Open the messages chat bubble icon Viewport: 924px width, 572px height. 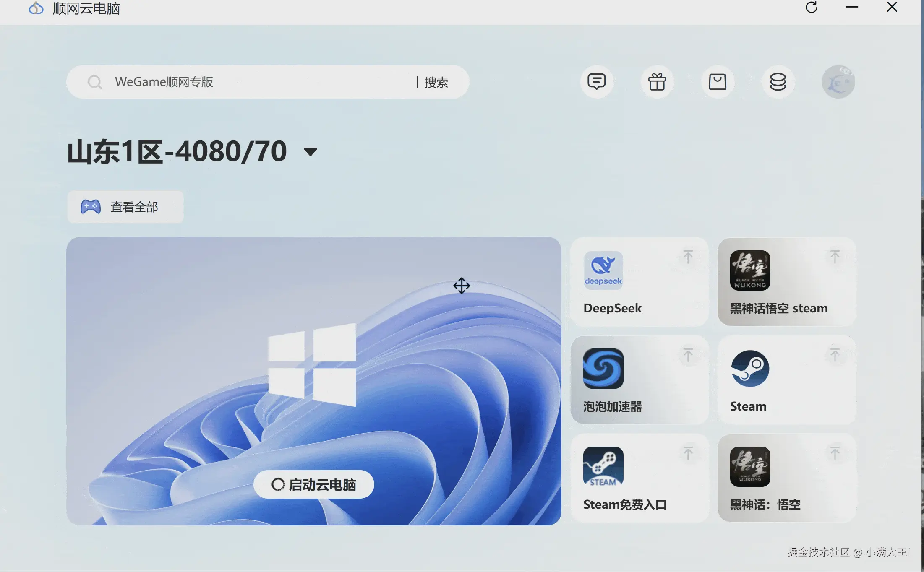596,82
